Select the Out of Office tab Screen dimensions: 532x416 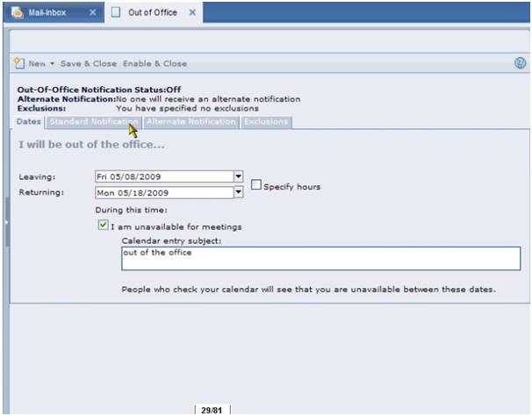pyautogui.click(x=154, y=12)
